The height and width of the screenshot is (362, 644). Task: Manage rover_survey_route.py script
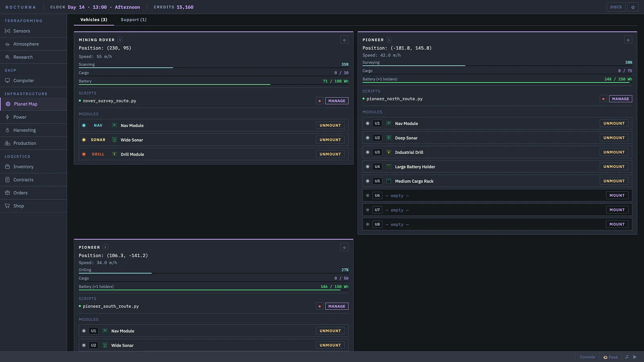337,101
